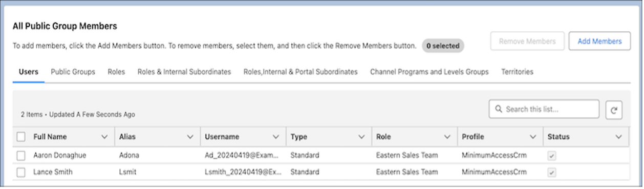Viewport: 644px width, 189px height.
Task: Sort by the Alias column header
Action: point(127,137)
